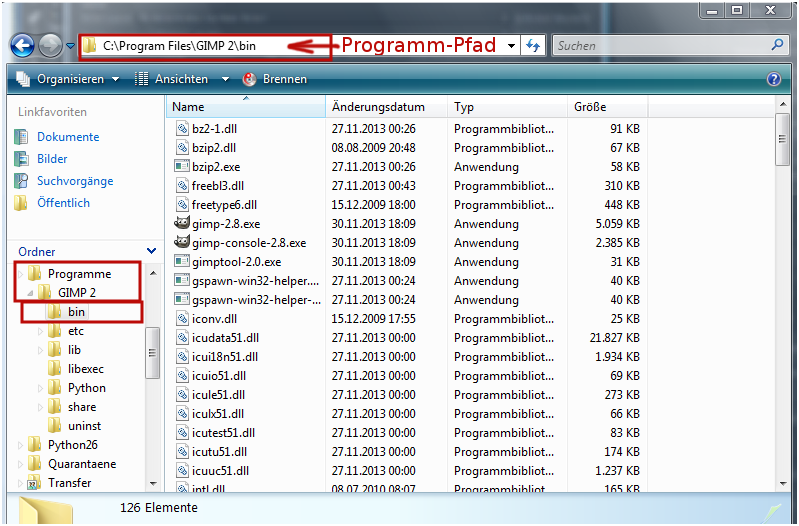Click the search magnifier icon

pyautogui.click(x=777, y=45)
